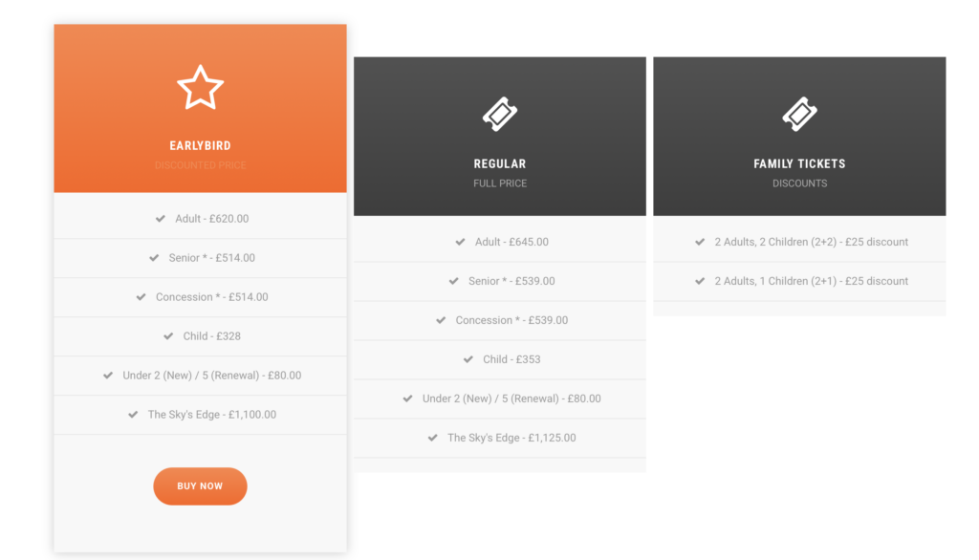Click checkmark beside Regular Senior £539.00
Image resolution: width=979 pixels, height=560 pixels.
454,281
